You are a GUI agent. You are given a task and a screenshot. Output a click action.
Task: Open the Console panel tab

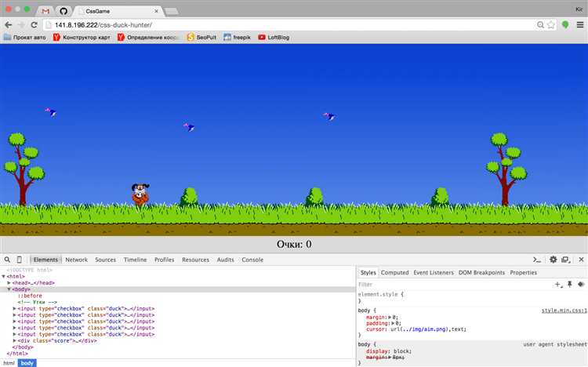pyautogui.click(x=252, y=260)
